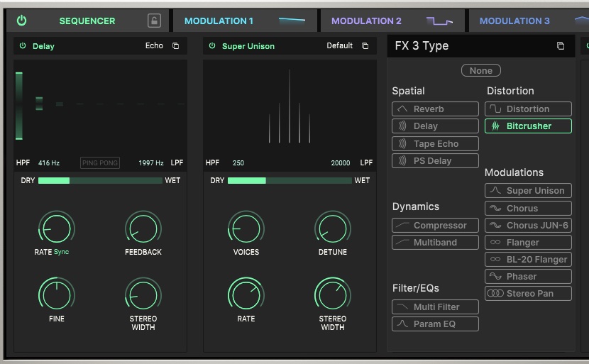
Task: Open the Default preset dropdown
Action: (x=339, y=46)
